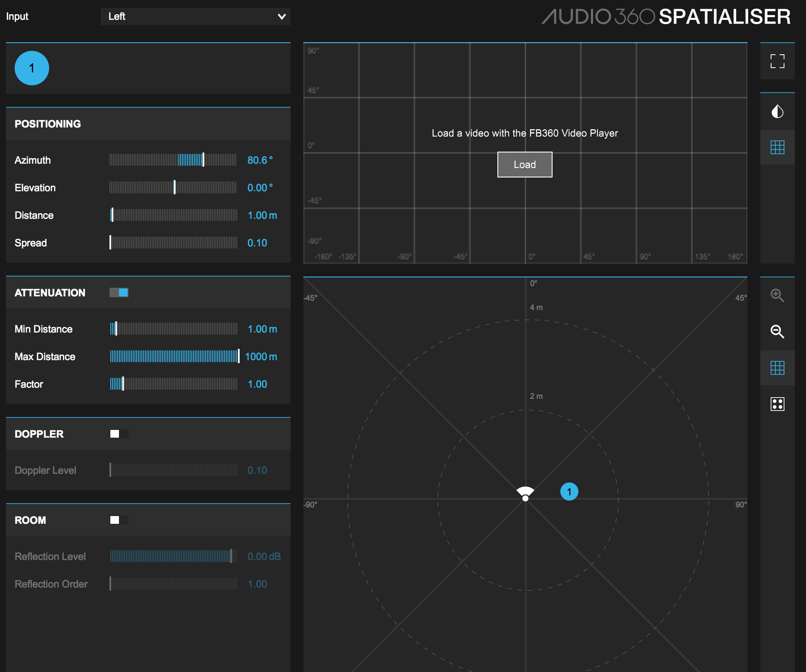Enable the Room toggle
Image resolution: width=806 pixels, height=672 pixels.
tap(119, 520)
